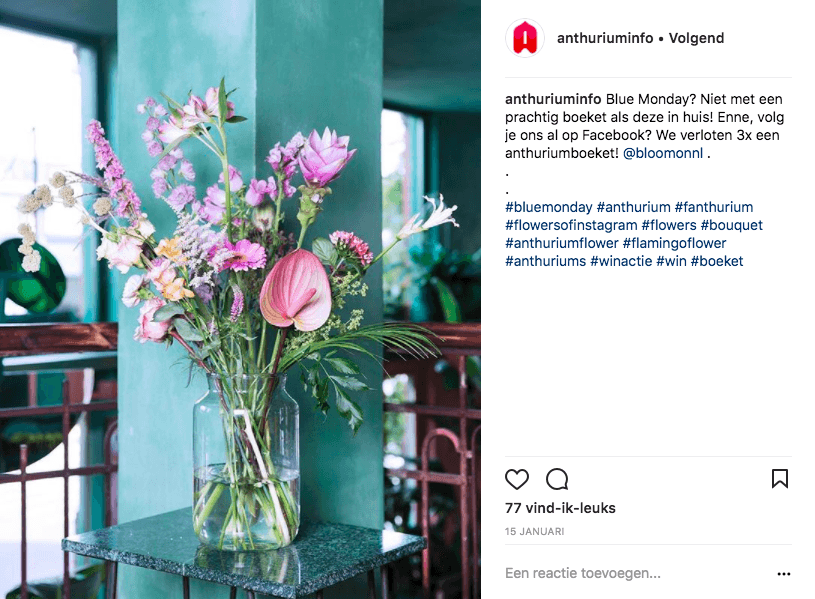The width and height of the screenshot is (815, 599).
Task: Open the anthuriuminfo name in caption
Action: 553,99
